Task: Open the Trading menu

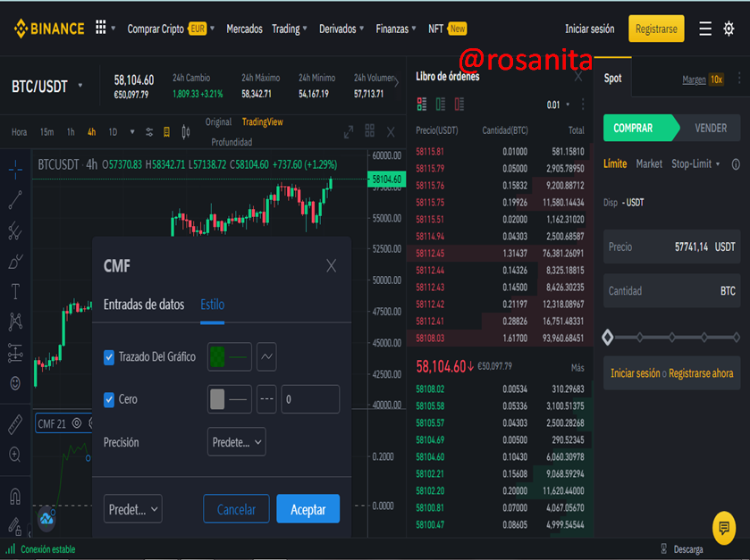Action: (x=290, y=29)
